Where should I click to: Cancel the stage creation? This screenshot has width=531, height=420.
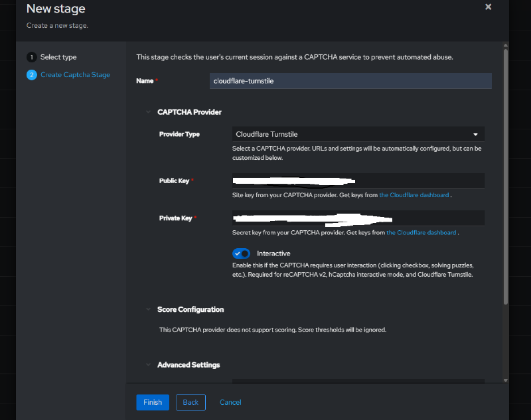click(230, 402)
